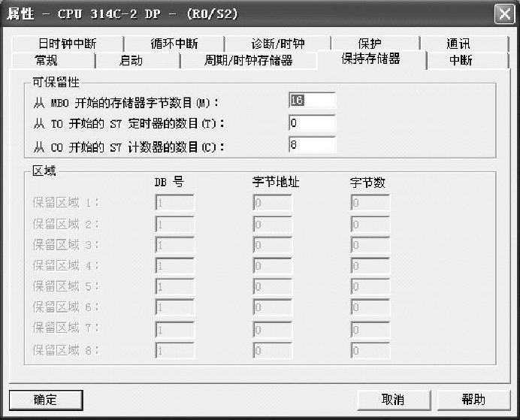Select the 周期/时钟存储器 tab

coord(249,60)
